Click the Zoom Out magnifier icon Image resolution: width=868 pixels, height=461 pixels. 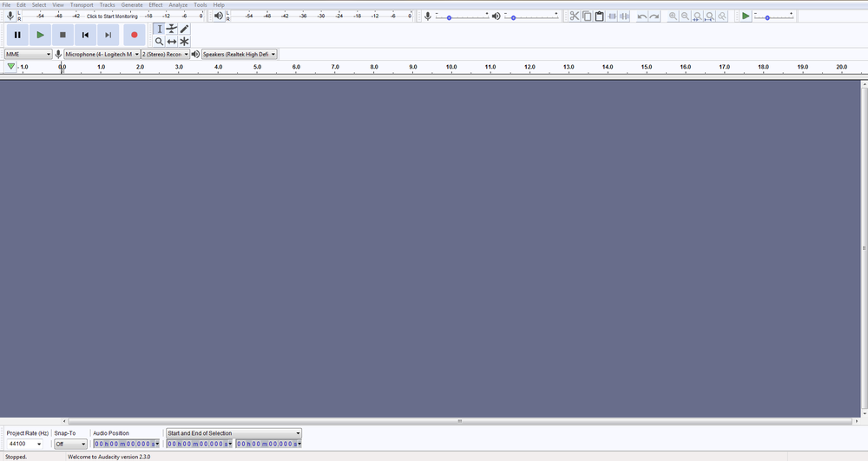(686, 16)
